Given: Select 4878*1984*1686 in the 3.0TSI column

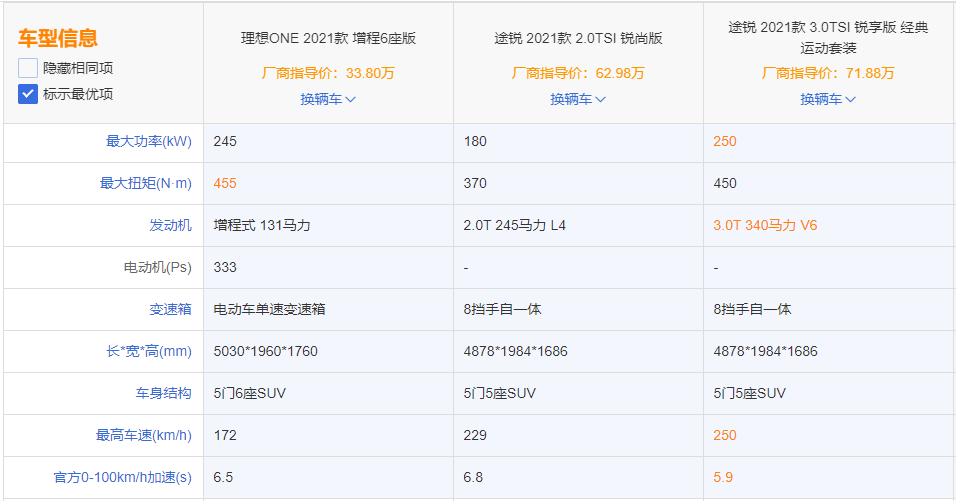Looking at the screenshot, I should click(x=766, y=352).
